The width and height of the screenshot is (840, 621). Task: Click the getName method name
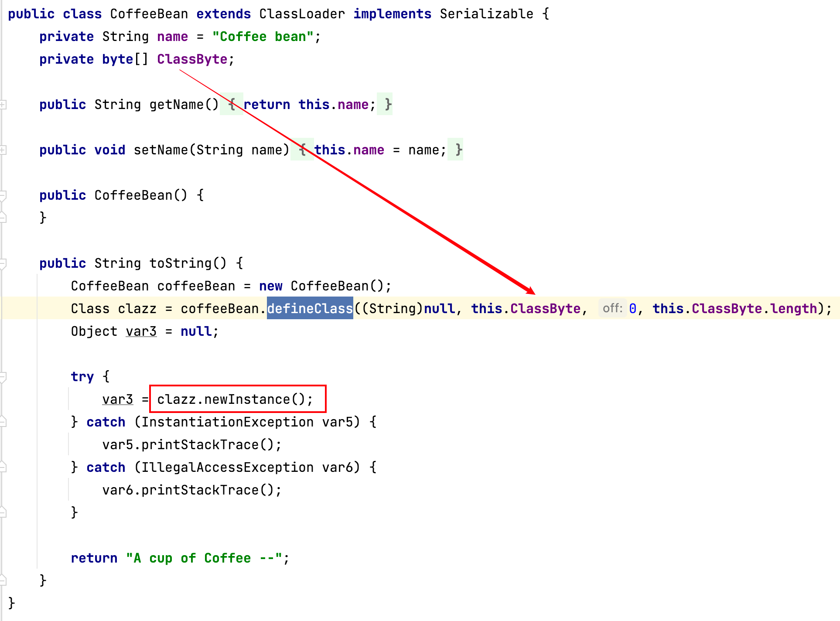click(x=177, y=105)
